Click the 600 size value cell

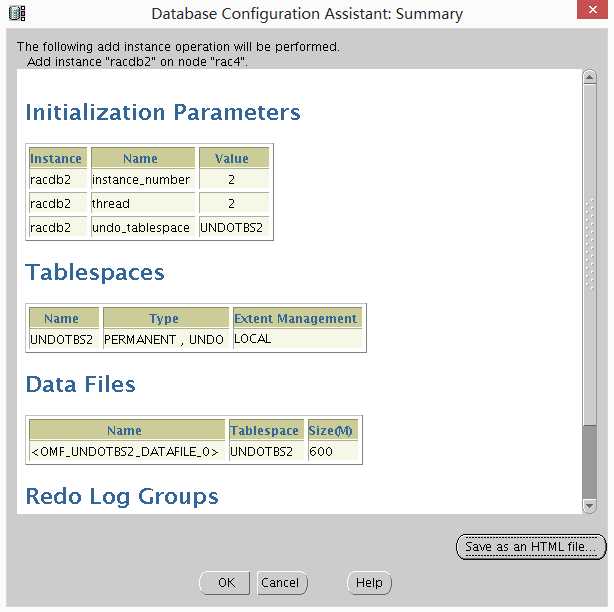click(x=332, y=452)
